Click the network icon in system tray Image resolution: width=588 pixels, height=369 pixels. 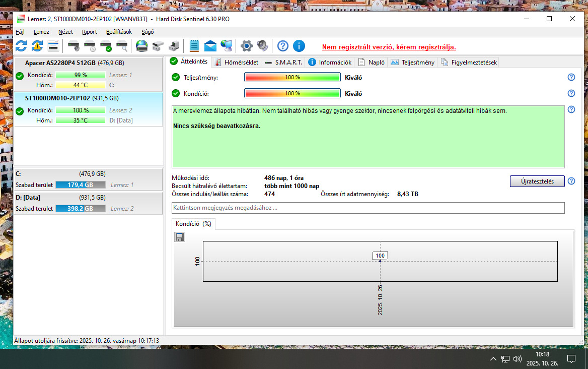(505, 359)
